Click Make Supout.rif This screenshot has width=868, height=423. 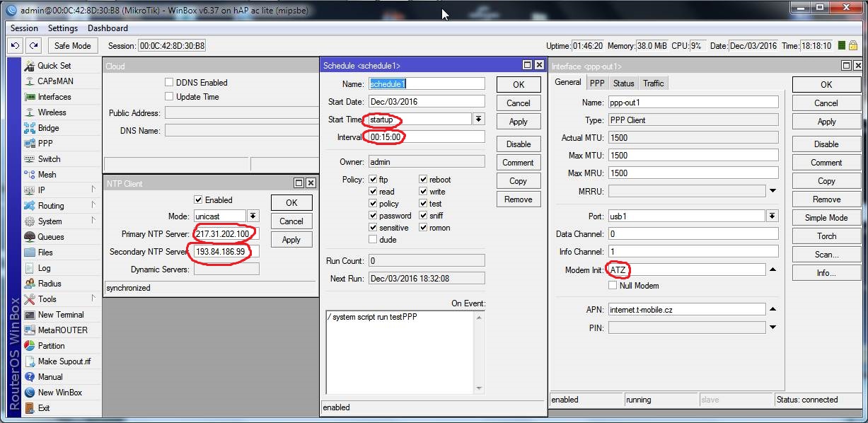coord(64,361)
